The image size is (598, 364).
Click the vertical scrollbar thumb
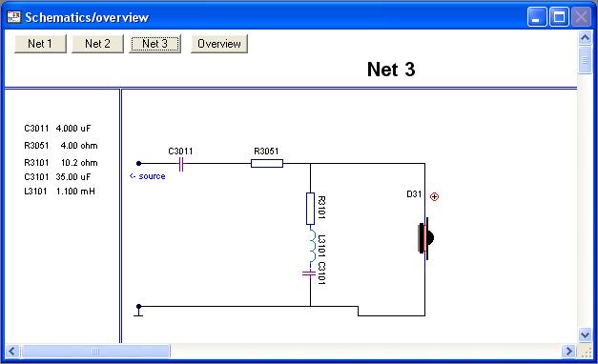point(585,59)
